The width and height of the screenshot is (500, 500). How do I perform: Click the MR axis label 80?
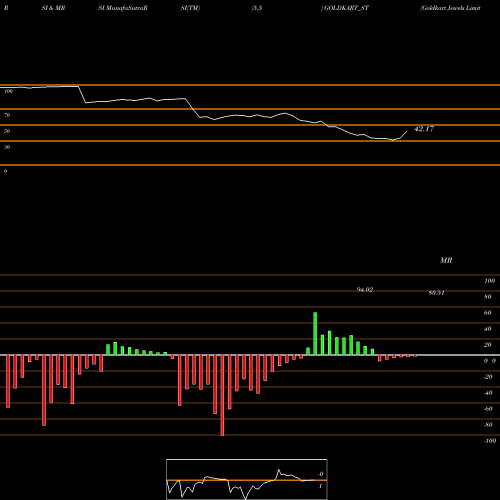point(487,297)
